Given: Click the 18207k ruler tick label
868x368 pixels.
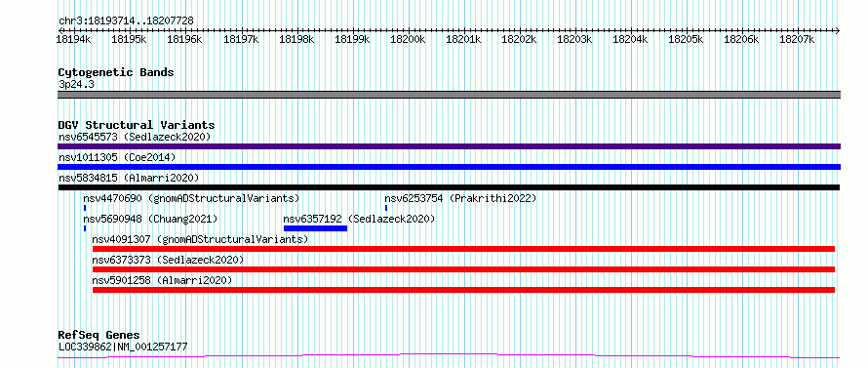Looking at the screenshot, I should (x=797, y=39).
